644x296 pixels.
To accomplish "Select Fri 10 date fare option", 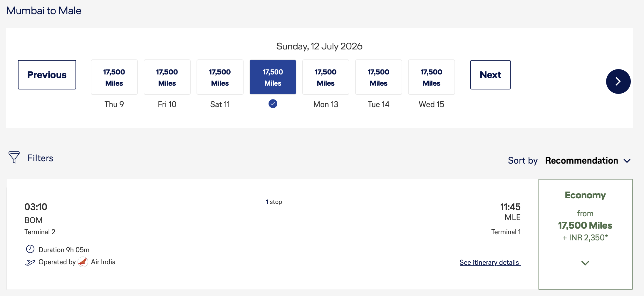I will [167, 77].
